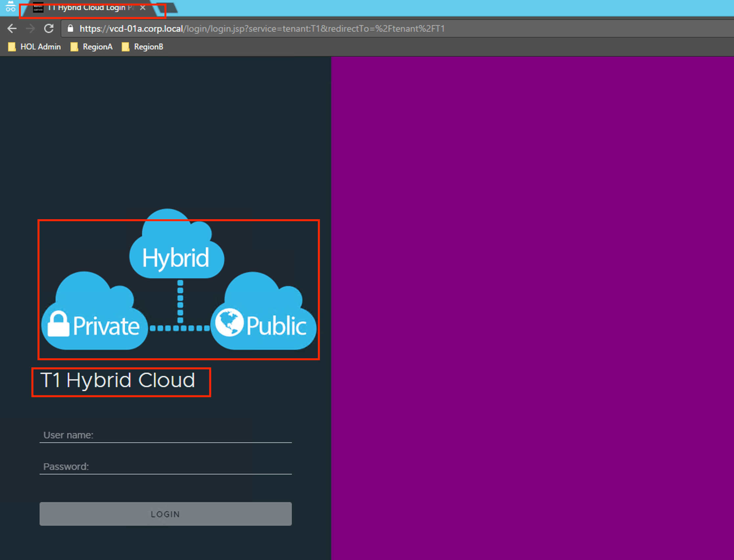The width and height of the screenshot is (734, 560).
Task: Expand the RegionA bookmark folder
Action: 92,47
